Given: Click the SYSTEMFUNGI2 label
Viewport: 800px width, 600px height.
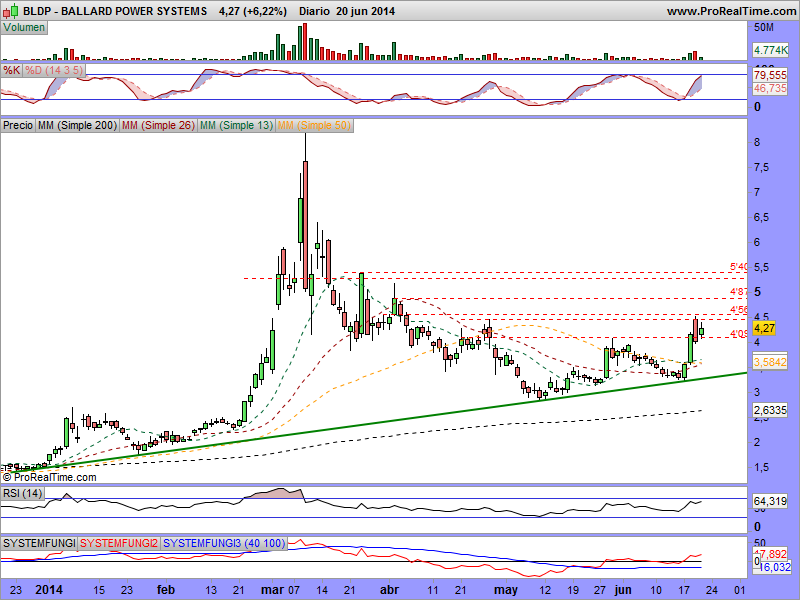Looking at the screenshot, I should [x=119, y=543].
